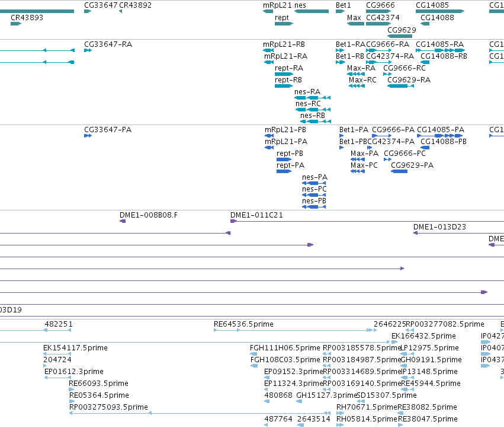Image resolution: width=504 pixels, height=428 pixels.
Task: Select the RE05364.5prime EST
Action: click(72, 401)
